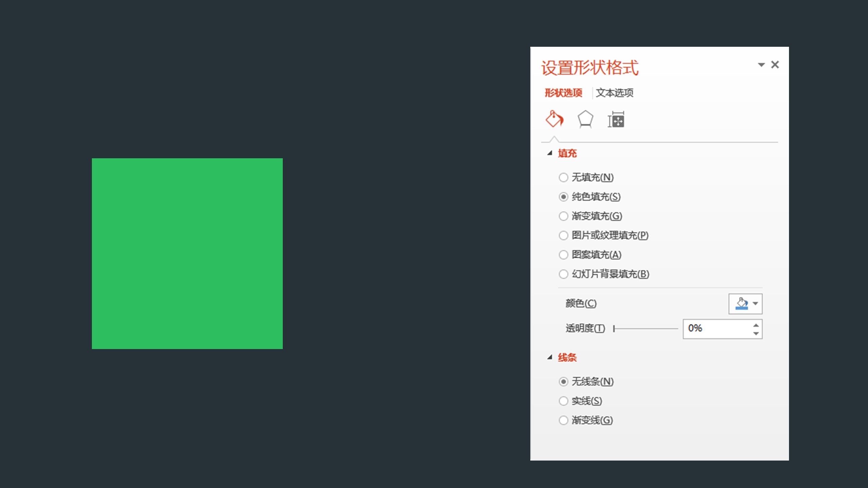Image resolution: width=868 pixels, height=488 pixels.
Task: Open the Size & Properties tab icon
Action: pyautogui.click(x=616, y=120)
